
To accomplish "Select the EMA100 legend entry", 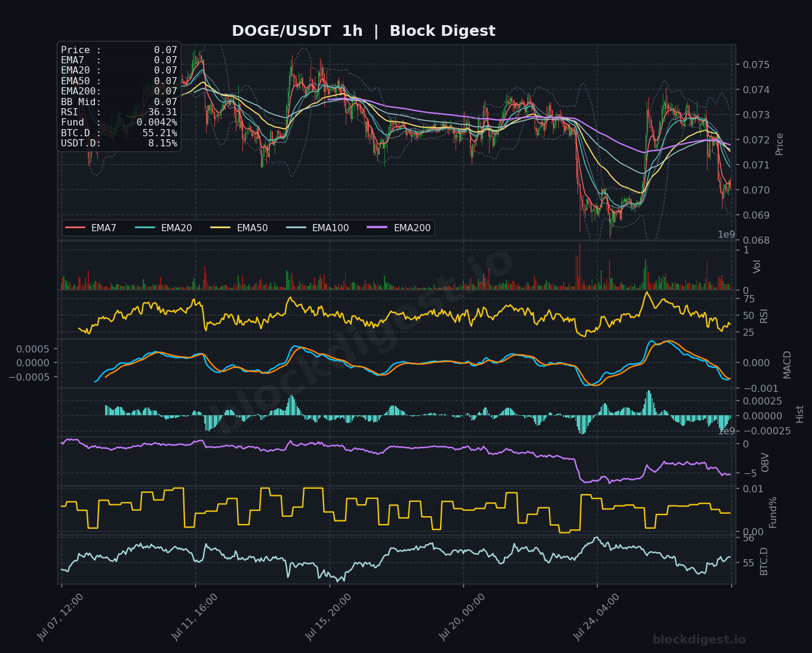I will coord(317,228).
